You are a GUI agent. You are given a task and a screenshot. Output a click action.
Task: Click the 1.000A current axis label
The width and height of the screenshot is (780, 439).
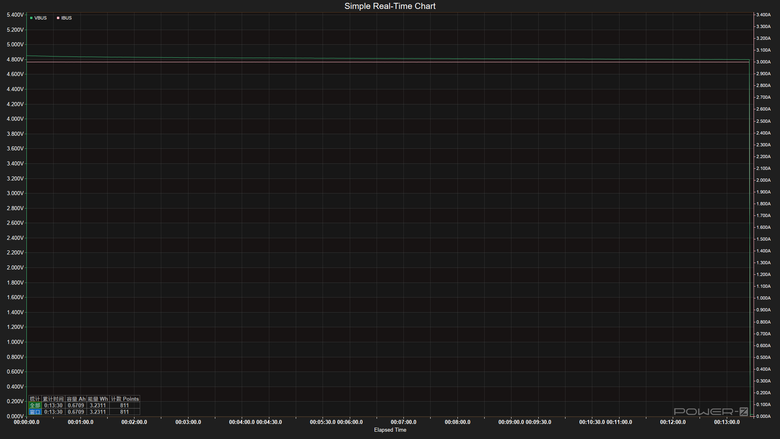tap(763, 298)
